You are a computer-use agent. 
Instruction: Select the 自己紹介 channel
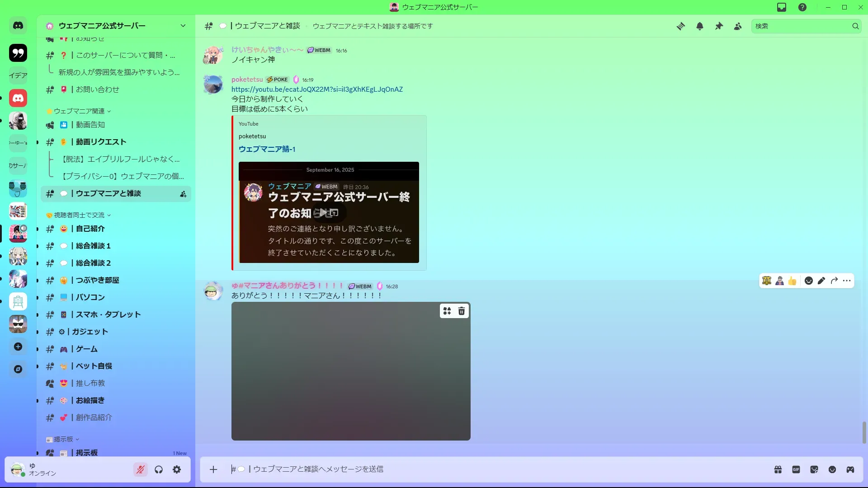[90, 229]
